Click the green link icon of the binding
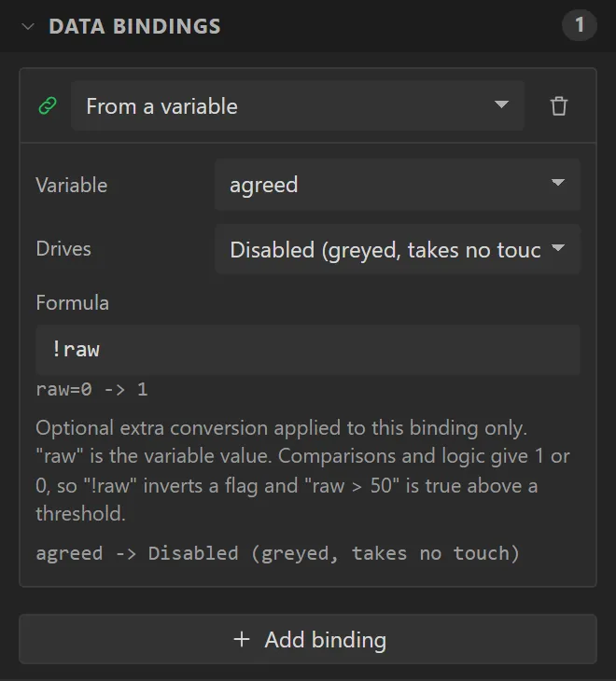616x681 pixels. click(48, 105)
